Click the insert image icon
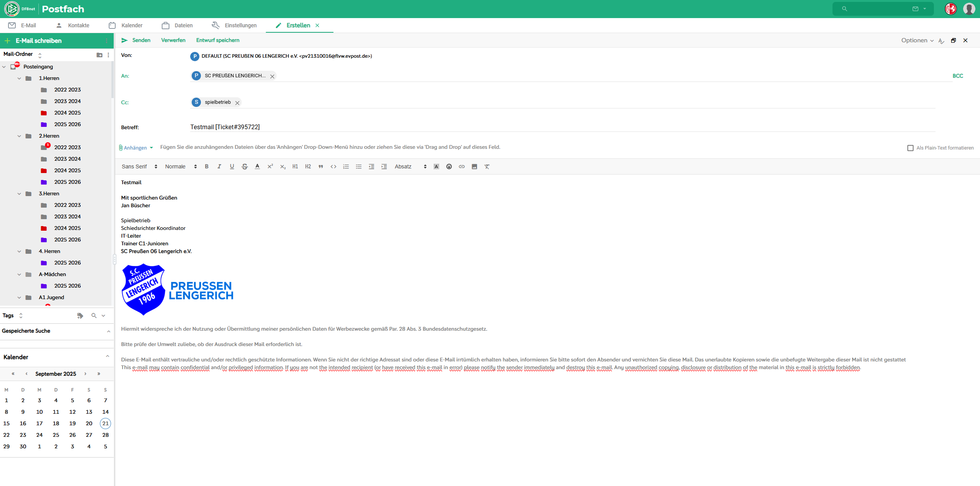 pos(474,166)
